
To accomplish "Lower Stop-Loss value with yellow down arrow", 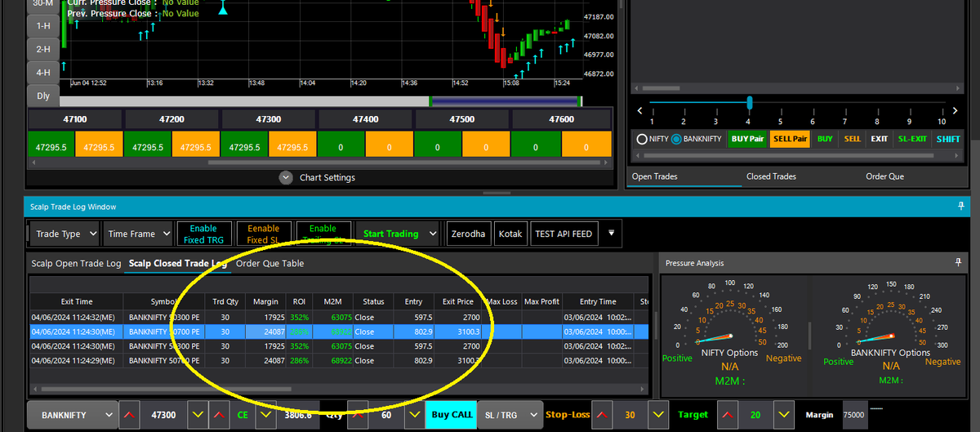I will (657, 415).
